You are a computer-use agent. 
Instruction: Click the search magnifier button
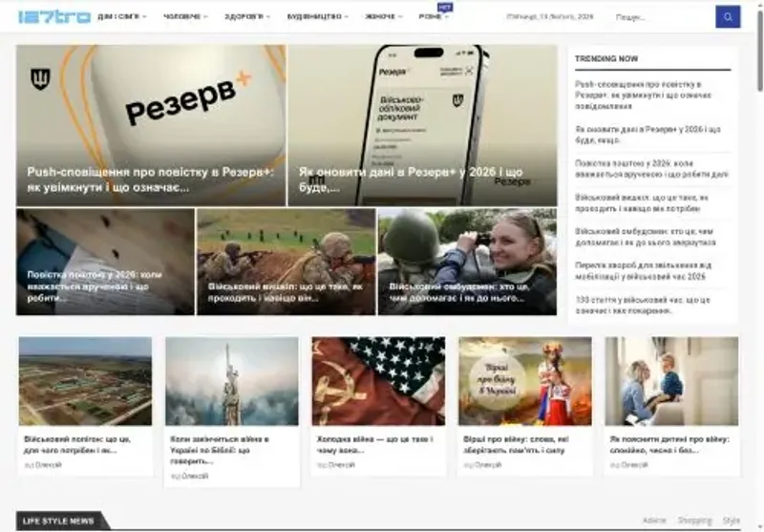[x=728, y=16]
